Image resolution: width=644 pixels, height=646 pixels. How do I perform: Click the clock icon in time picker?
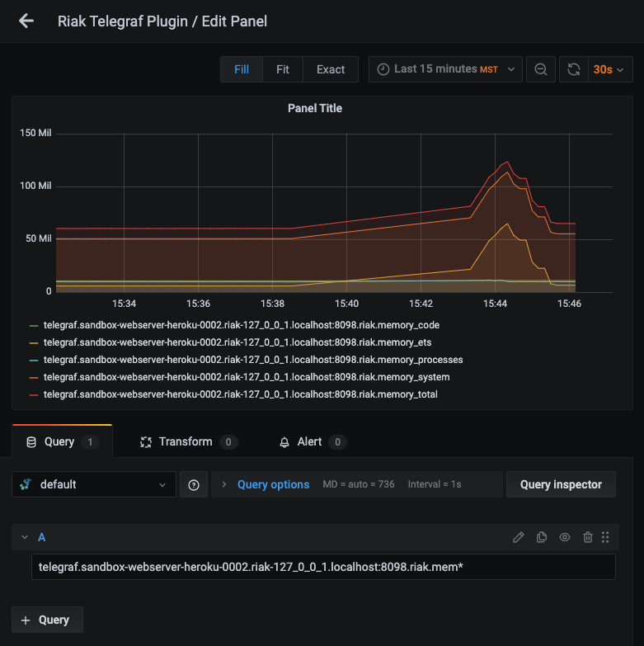tap(383, 69)
